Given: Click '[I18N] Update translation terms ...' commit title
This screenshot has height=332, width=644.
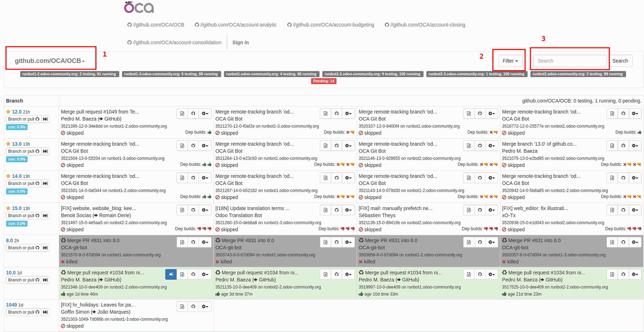Looking at the screenshot, I should [252, 208].
